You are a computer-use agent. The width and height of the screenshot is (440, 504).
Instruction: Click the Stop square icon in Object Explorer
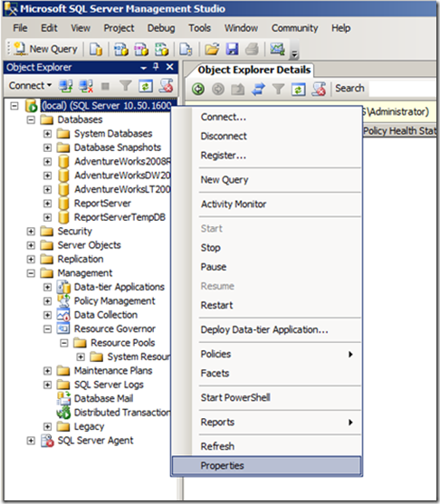(105, 86)
